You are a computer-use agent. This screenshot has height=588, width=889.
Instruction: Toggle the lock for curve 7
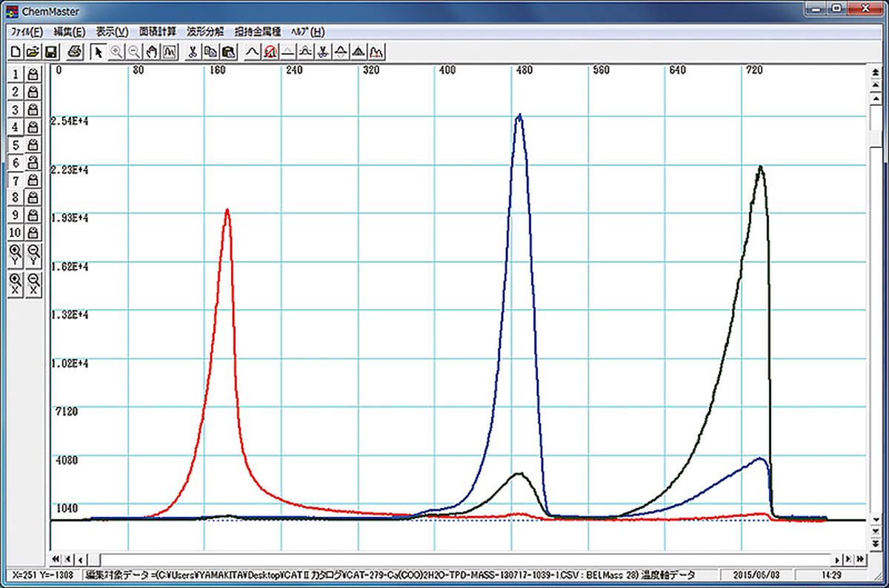click(33, 180)
